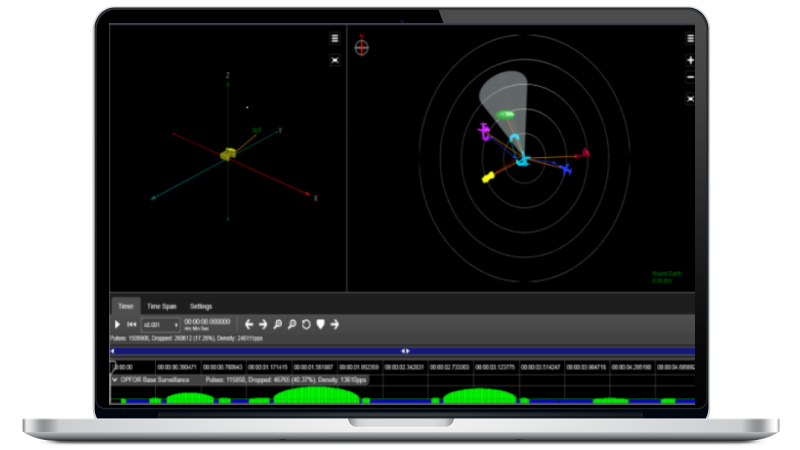Click the shield-shaped marker icon
The image size is (800, 450).
[x=320, y=324]
